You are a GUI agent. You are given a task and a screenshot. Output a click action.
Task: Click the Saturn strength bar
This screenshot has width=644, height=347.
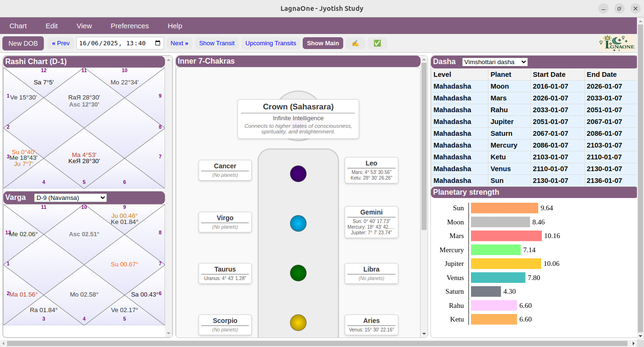[x=486, y=291]
